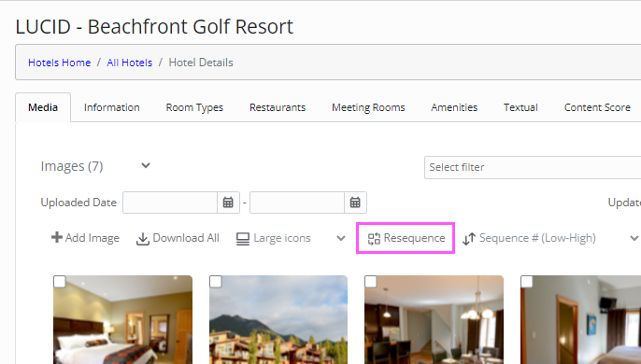Click the Download All arrow icon
The width and height of the screenshot is (641, 364).
click(142, 239)
